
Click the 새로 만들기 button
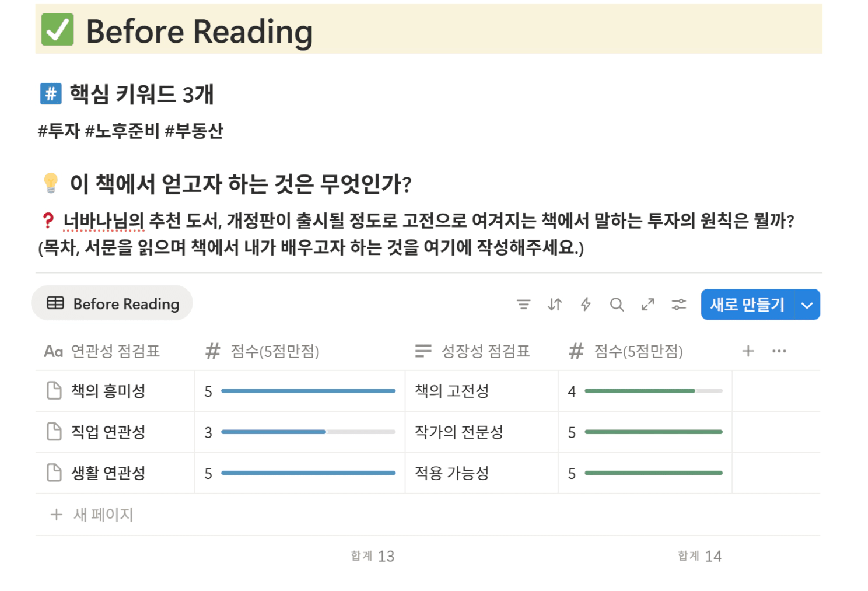point(747,305)
